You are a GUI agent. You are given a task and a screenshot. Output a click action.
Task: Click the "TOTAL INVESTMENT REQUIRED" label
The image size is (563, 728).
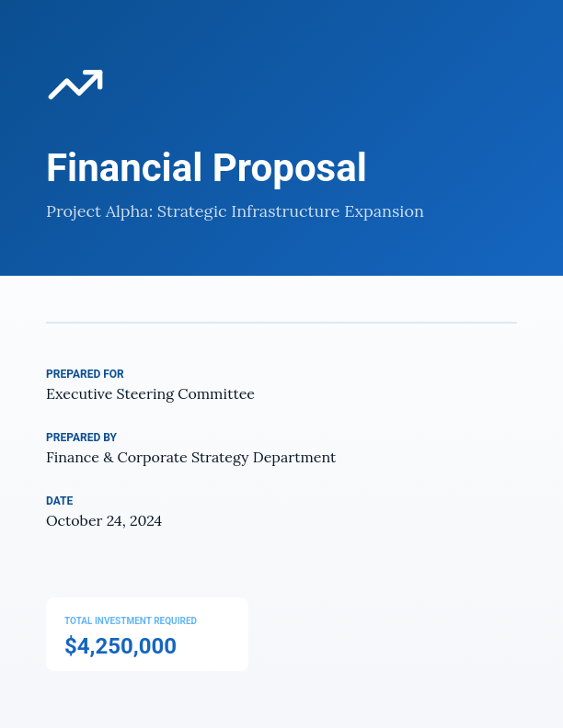point(131,621)
